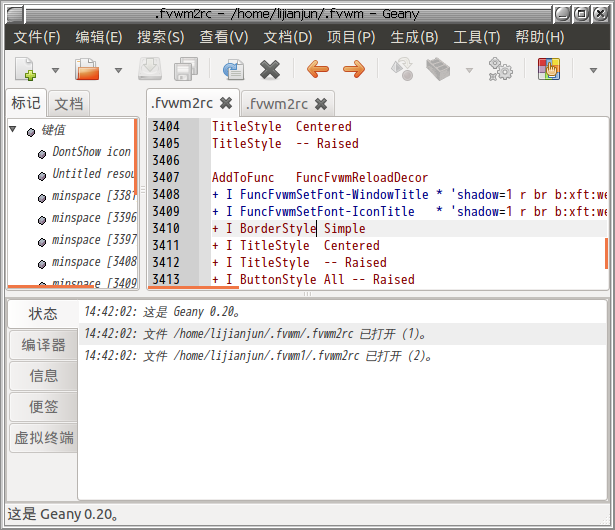Maximize the Geany window
This screenshot has width=615, height=530.
581,14
